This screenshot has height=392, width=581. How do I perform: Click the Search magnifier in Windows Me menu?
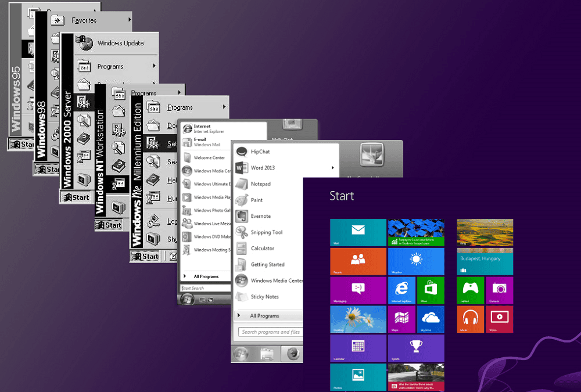pyautogui.click(x=153, y=161)
